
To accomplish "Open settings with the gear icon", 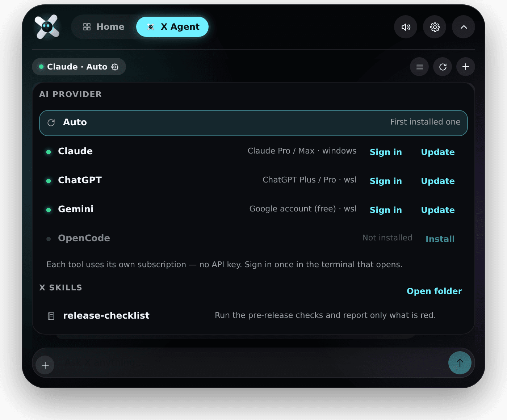I will (x=435, y=27).
